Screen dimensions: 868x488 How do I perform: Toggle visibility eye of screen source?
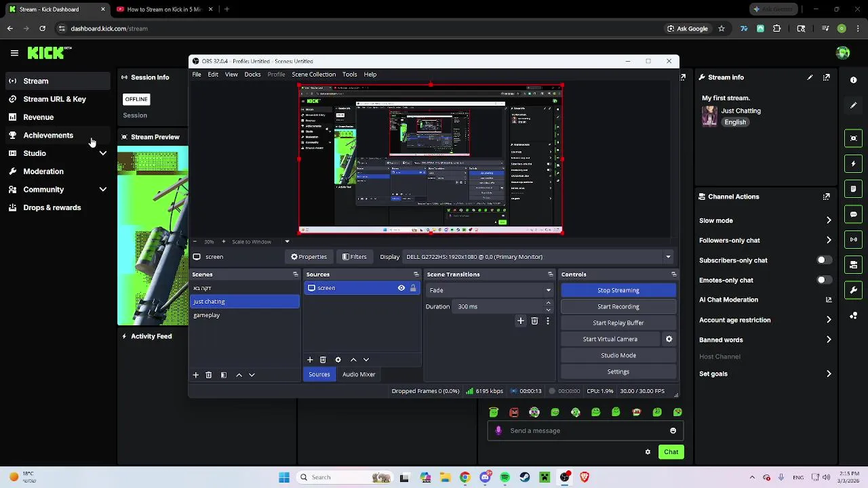click(x=401, y=288)
